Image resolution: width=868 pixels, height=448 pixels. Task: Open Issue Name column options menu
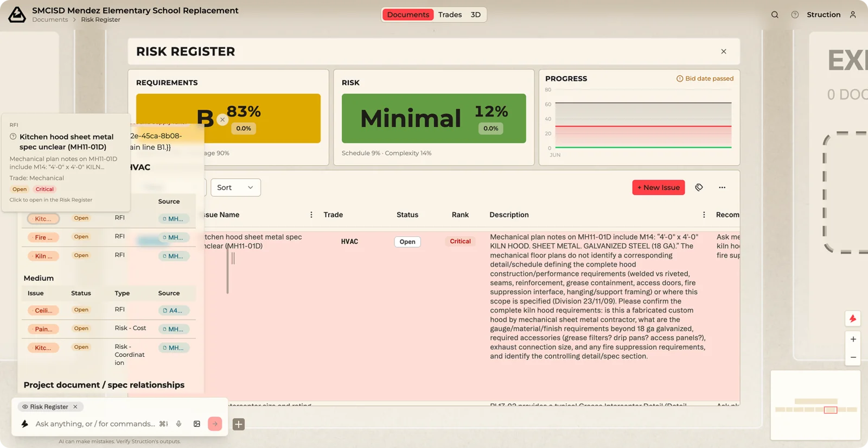(x=311, y=215)
